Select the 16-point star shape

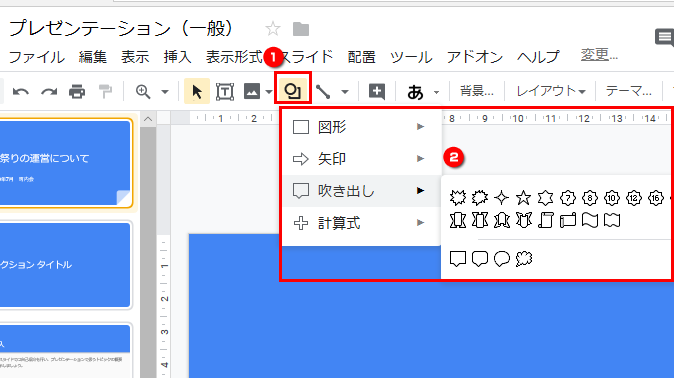[x=656, y=198]
